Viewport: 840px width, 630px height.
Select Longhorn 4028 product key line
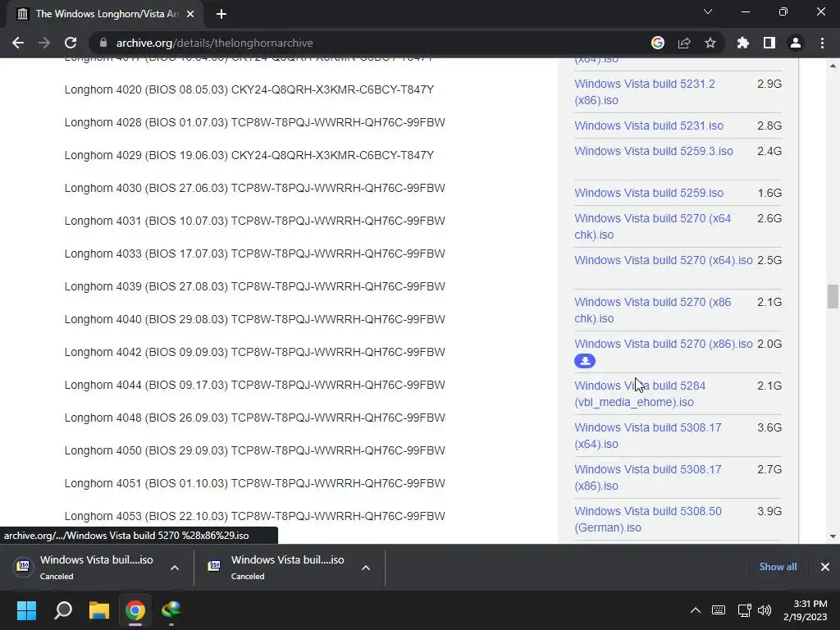[254, 122]
